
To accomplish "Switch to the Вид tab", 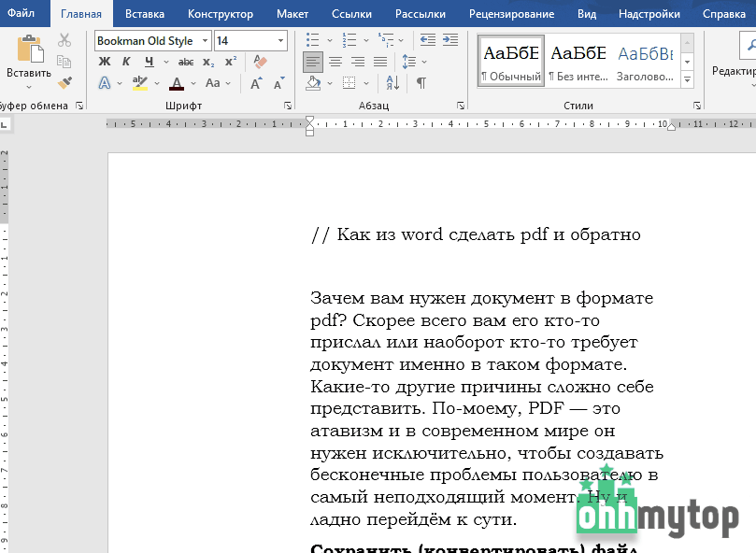I will [587, 14].
